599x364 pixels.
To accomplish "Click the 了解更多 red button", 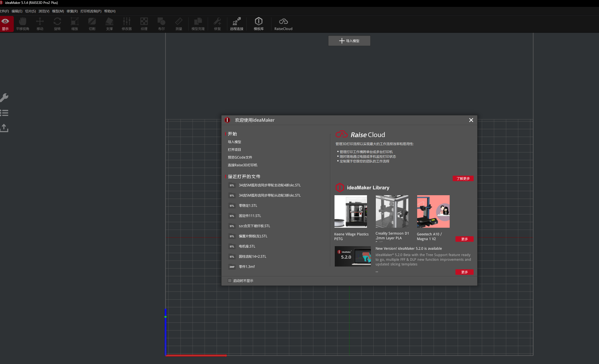I will pyautogui.click(x=463, y=178).
